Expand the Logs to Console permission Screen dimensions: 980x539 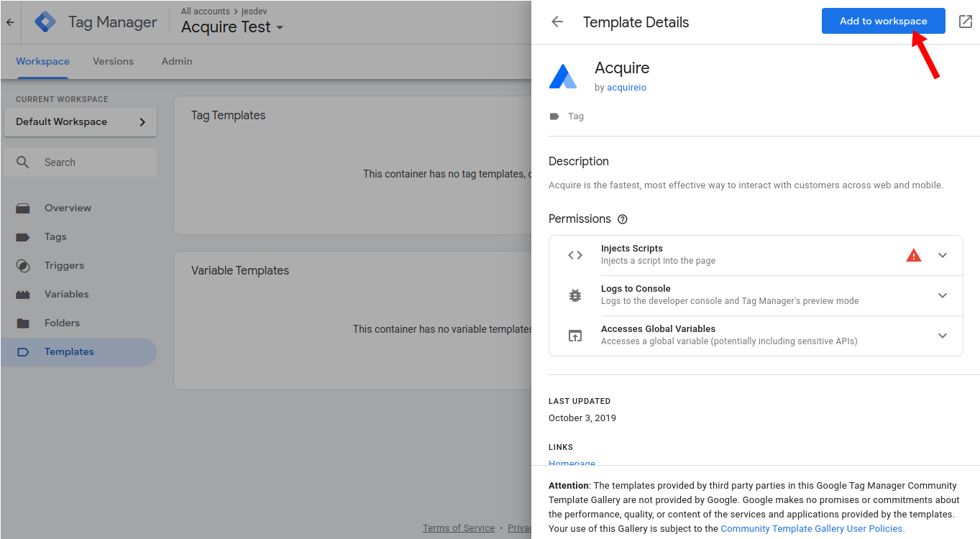tap(943, 295)
